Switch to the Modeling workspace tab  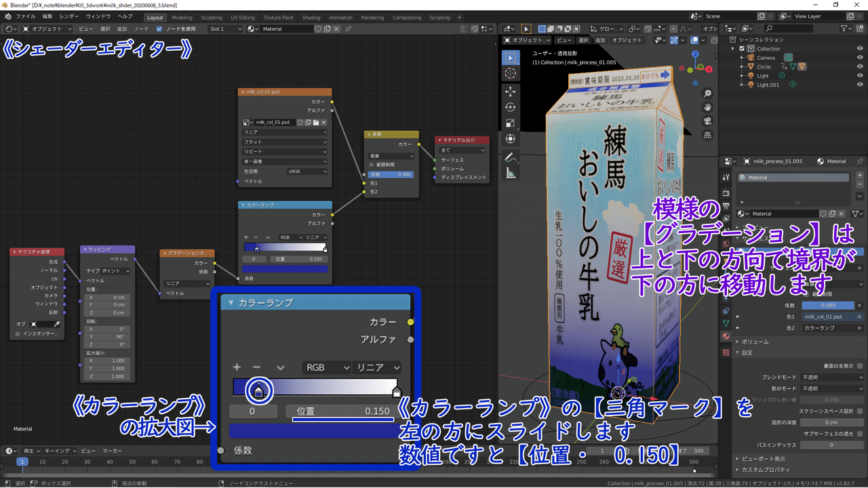point(182,18)
